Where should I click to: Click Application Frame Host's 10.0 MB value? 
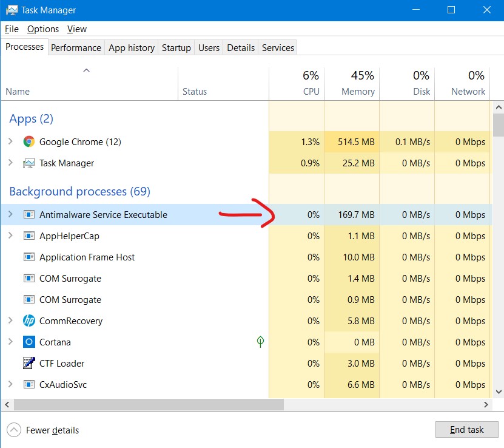[x=358, y=257]
